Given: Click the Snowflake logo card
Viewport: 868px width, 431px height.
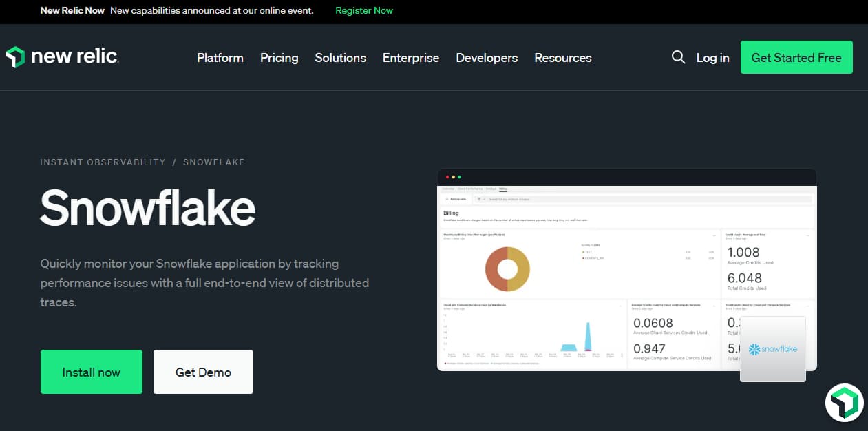Looking at the screenshot, I should tap(772, 349).
